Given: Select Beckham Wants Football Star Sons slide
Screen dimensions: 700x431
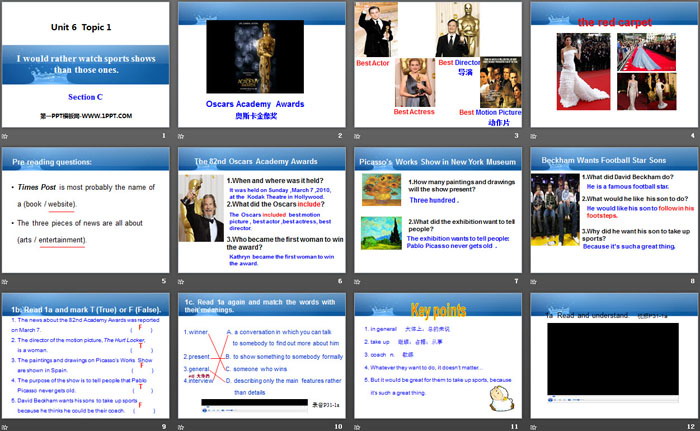Looking at the screenshot, I should (614, 210).
